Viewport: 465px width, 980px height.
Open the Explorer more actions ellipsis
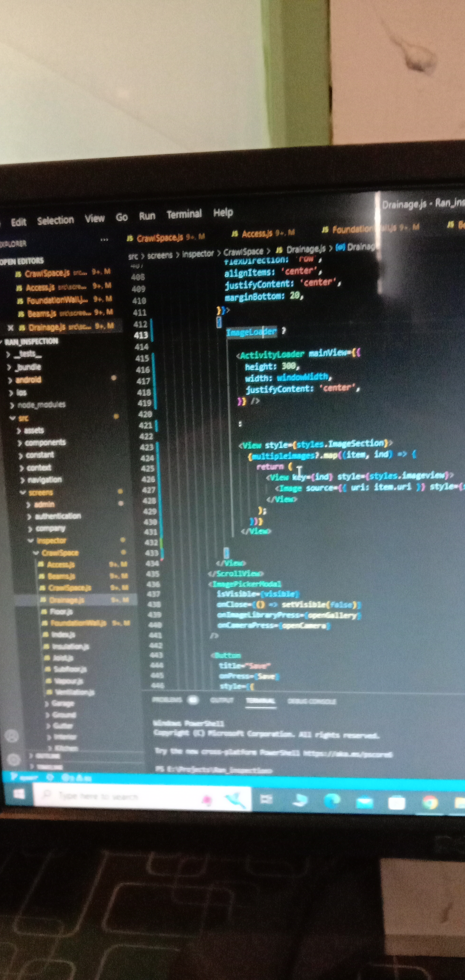(104, 240)
